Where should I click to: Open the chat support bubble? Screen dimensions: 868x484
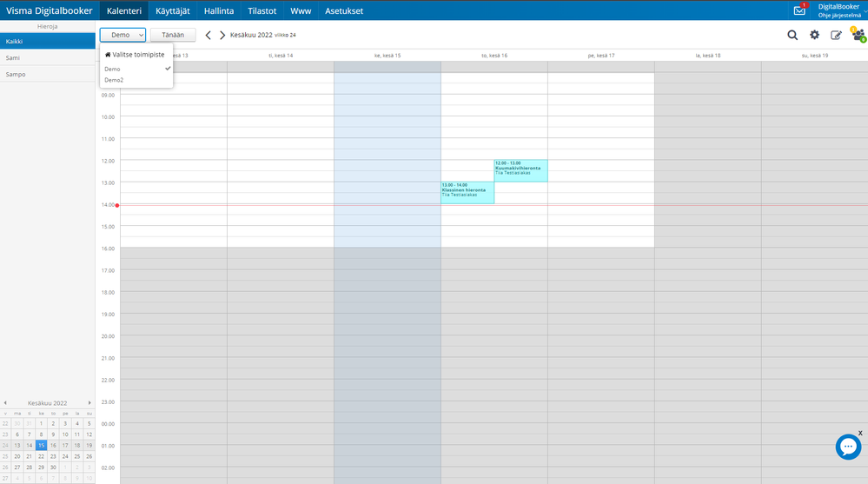pyautogui.click(x=848, y=447)
